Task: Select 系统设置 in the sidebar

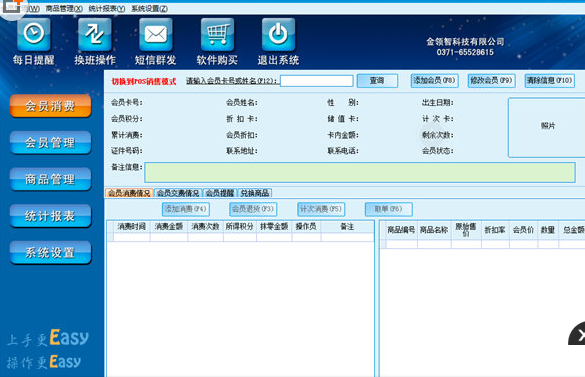Action: [50, 252]
